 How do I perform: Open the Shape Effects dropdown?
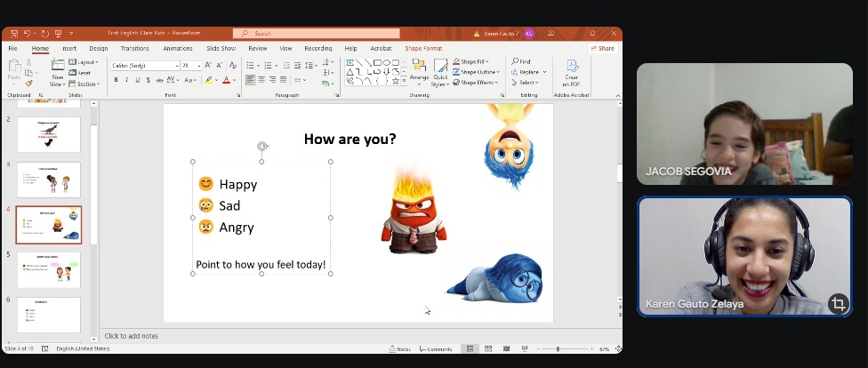(x=476, y=83)
